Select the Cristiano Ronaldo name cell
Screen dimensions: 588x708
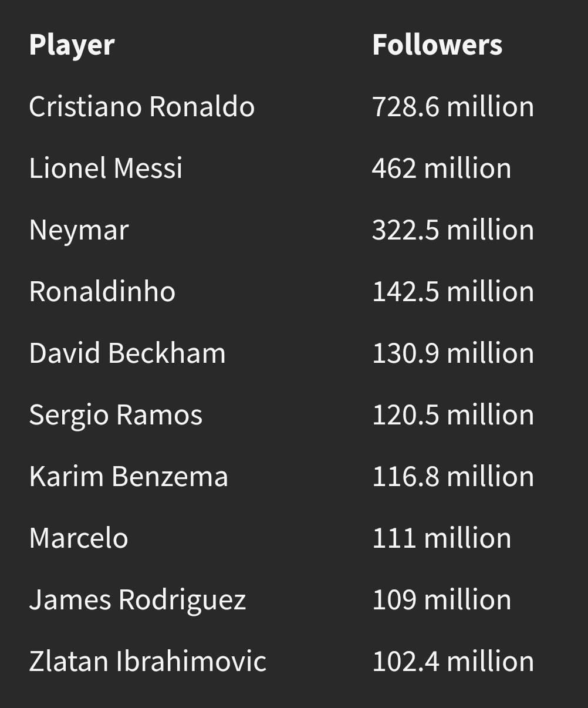[142, 107]
